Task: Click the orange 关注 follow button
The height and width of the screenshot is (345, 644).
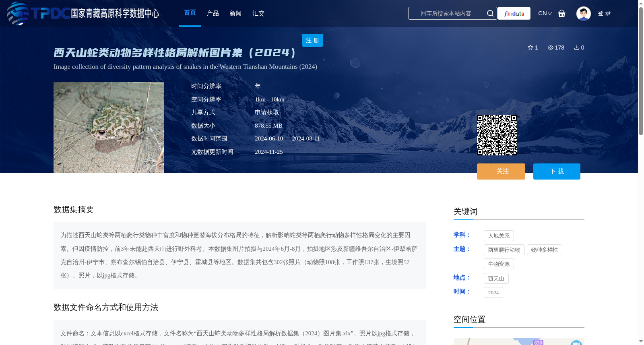Action: (501, 171)
